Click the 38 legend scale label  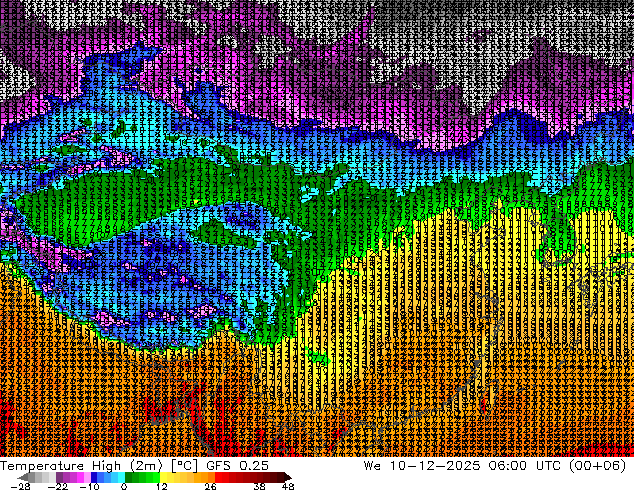tap(259, 486)
